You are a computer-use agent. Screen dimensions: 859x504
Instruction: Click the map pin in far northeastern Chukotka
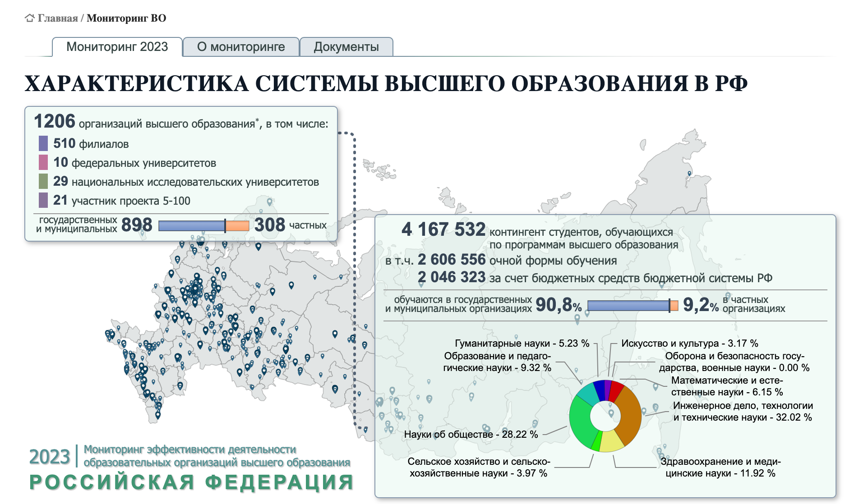689,174
